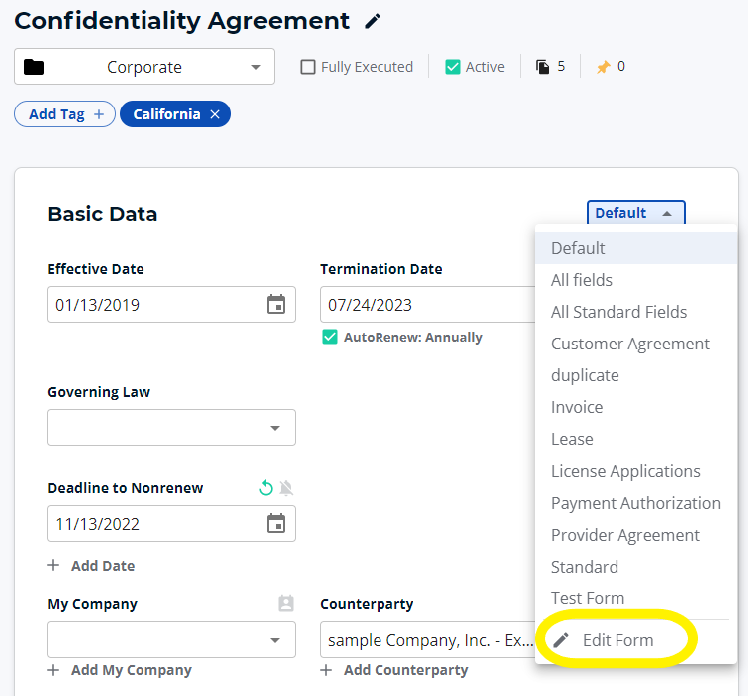Open the Corporate folder dropdown
This screenshot has width=748, height=696.
144,67
